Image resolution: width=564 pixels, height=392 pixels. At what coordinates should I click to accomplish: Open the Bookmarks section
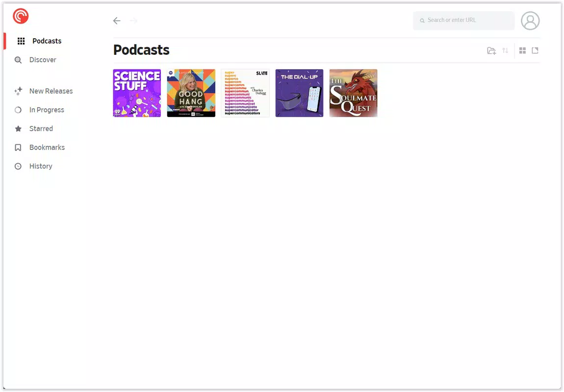47,147
